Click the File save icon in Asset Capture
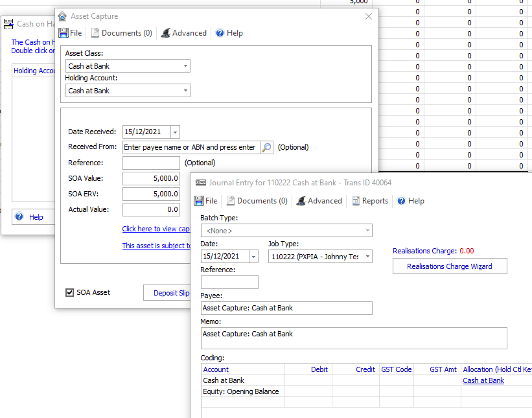This screenshot has height=418, width=532. [64, 33]
